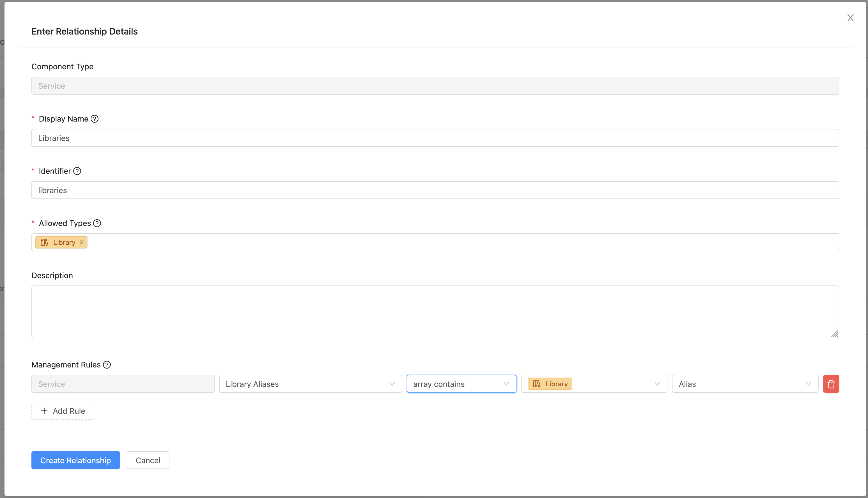Cancel the relationship creation
Image resolution: width=868 pixels, height=498 pixels.
tap(148, 460)
